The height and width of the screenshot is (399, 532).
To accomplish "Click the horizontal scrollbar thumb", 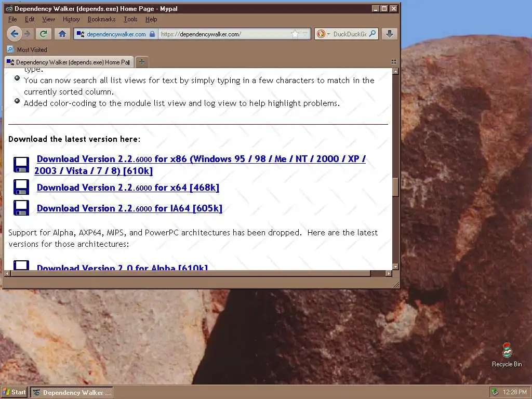I will (191, 273).
